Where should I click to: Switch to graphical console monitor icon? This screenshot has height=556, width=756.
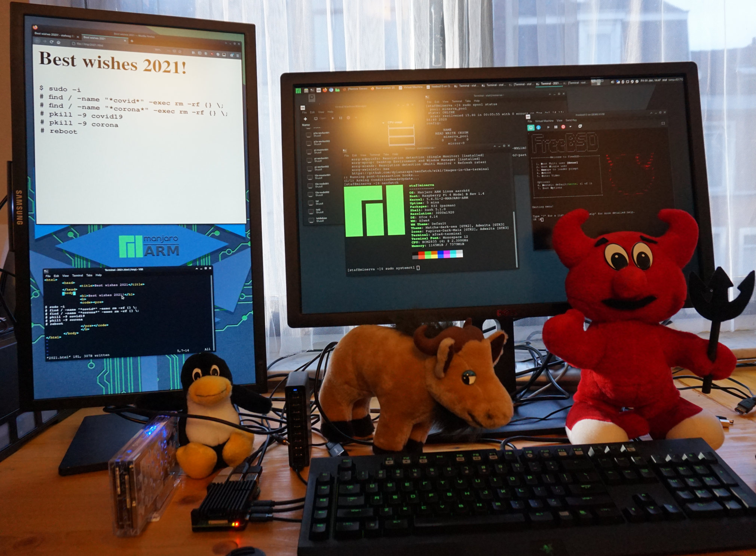530,128
